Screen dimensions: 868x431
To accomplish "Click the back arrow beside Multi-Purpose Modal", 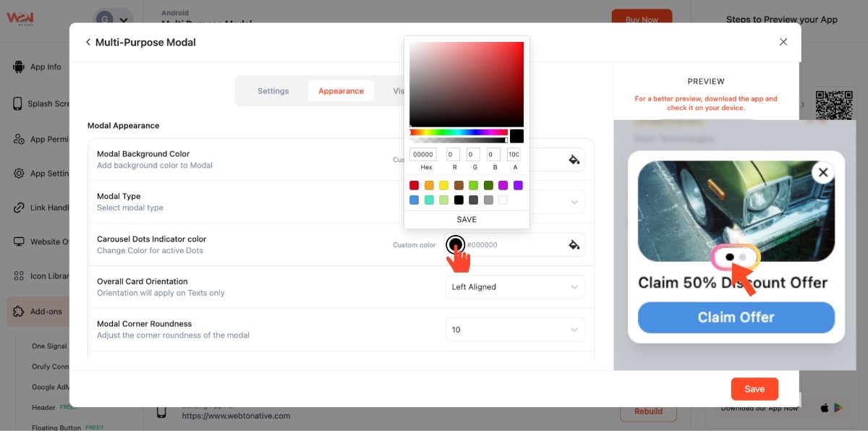I will coord(88,43).
